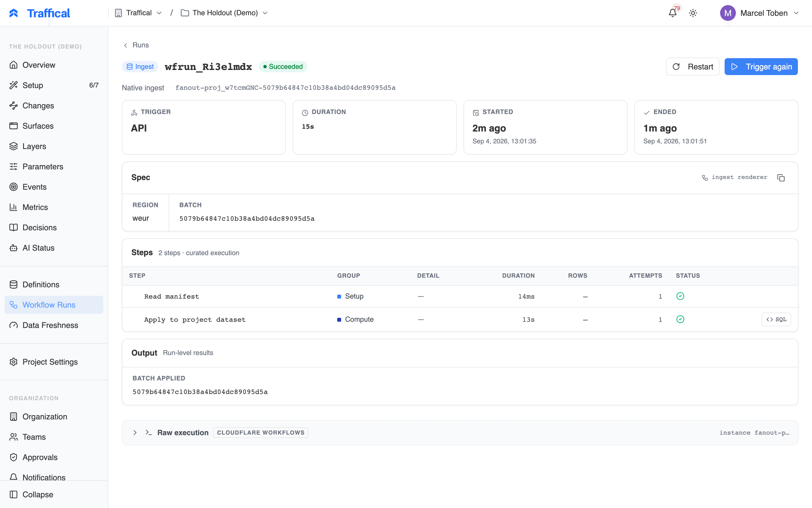Screen dimensions: 812x508
Task: Click the Succeeded status badge
Action: (283, 67)
